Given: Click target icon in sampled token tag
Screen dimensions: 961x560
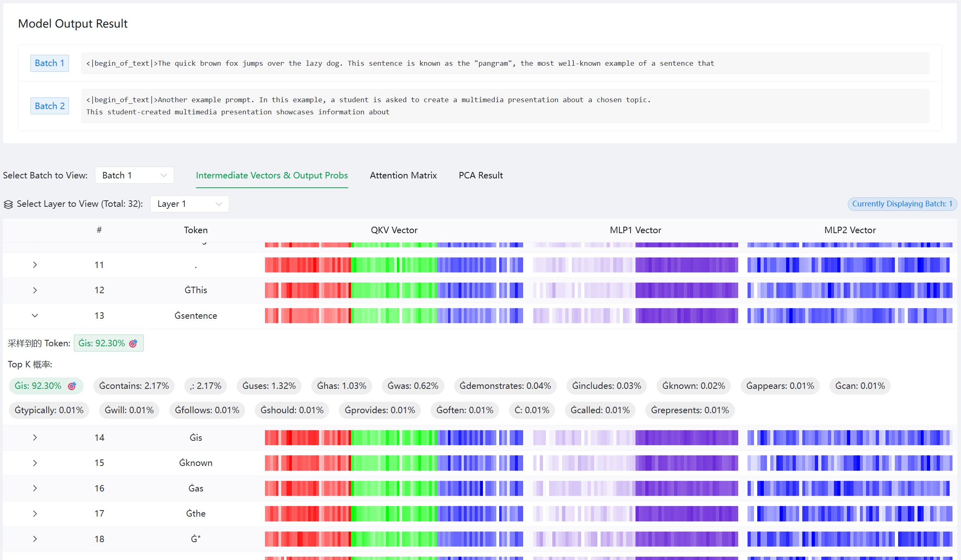Looking at the screenshot, I should tap(133, 343).
